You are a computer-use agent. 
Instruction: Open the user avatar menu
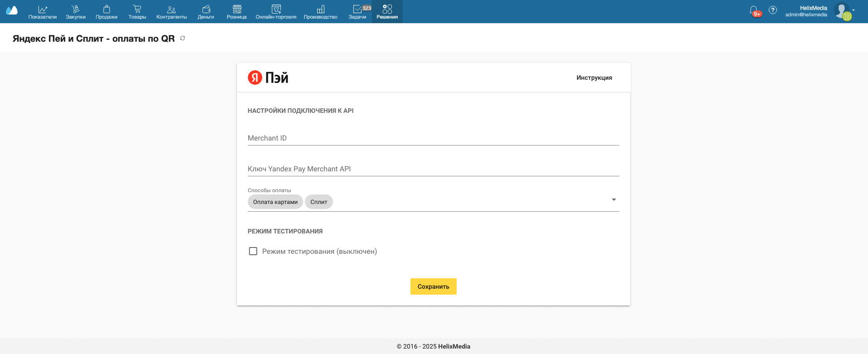pyautogui.click(x=843, y=11)
